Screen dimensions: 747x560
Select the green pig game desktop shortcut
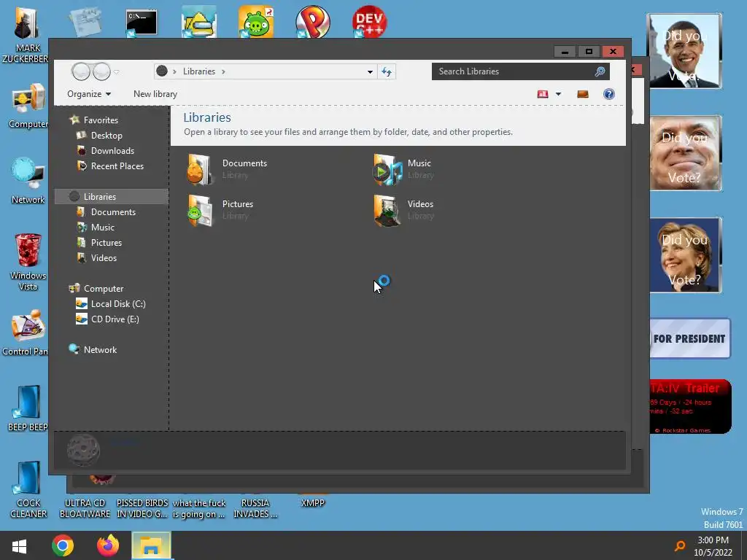click(256, 22)
